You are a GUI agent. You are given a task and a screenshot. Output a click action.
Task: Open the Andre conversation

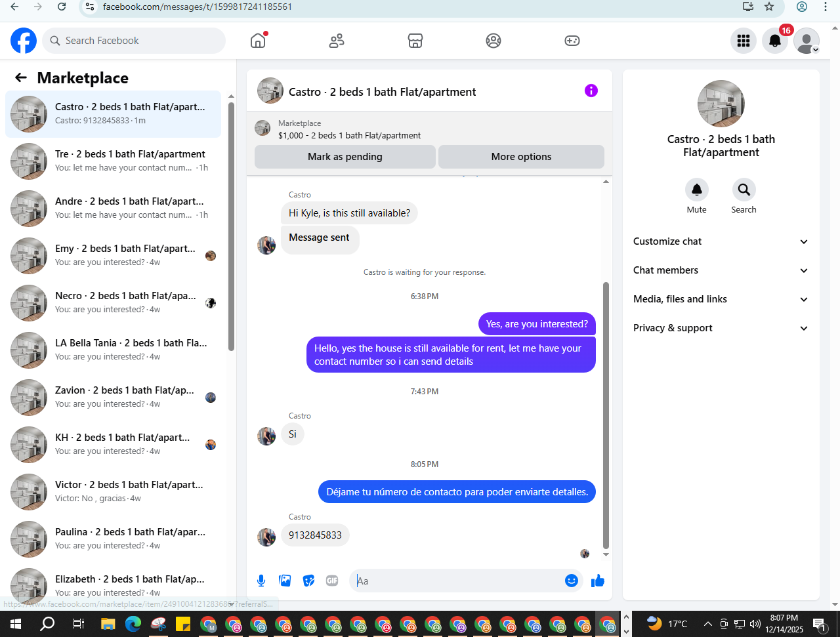(x=114, y=209)
